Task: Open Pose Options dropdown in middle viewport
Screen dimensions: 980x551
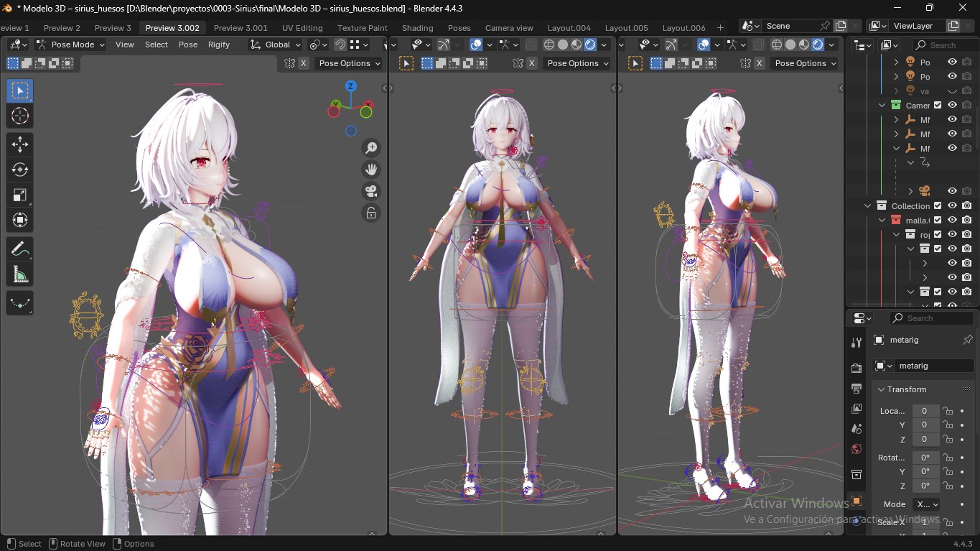Action: (x=577, y=63)
